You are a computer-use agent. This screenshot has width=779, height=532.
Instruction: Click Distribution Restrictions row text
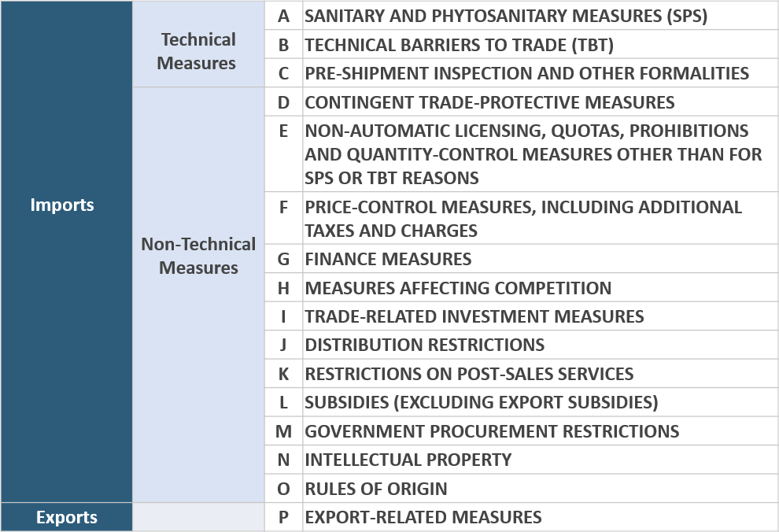click(x=424, y=345)
